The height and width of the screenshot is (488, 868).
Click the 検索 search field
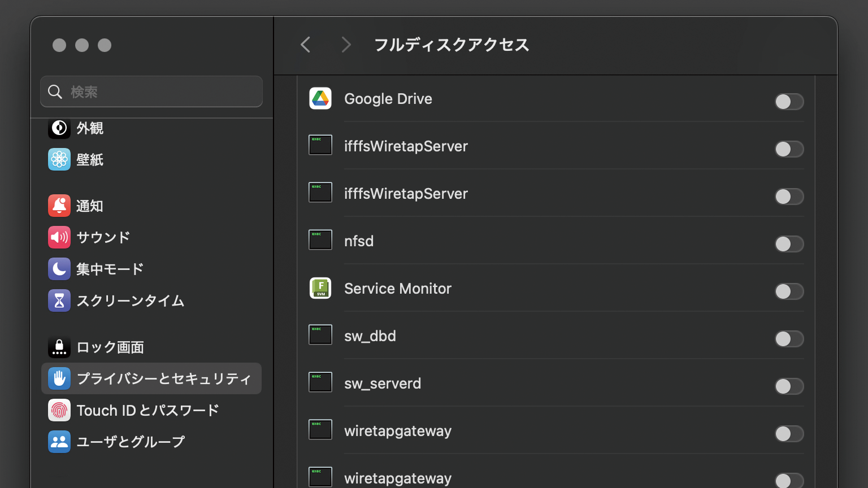tap(158, 91)
